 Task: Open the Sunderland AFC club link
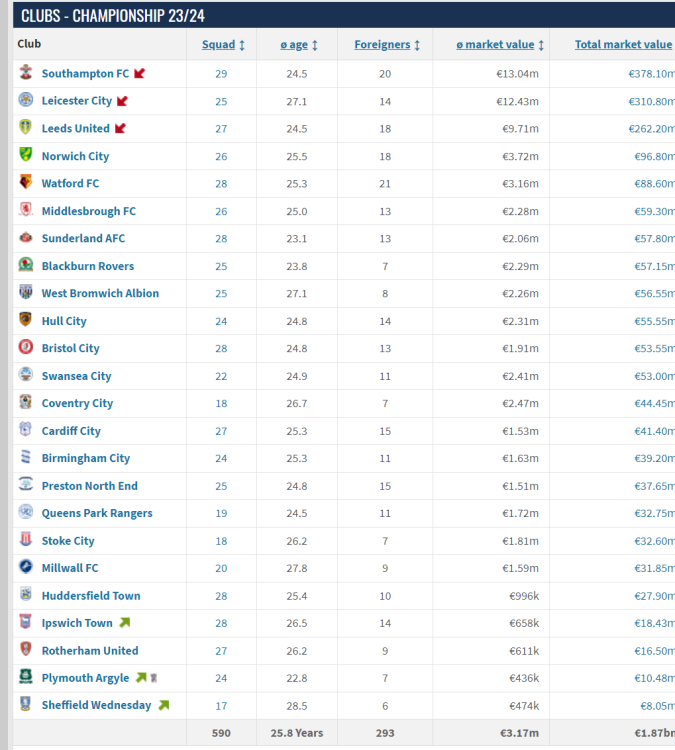[x=83, y=238]
